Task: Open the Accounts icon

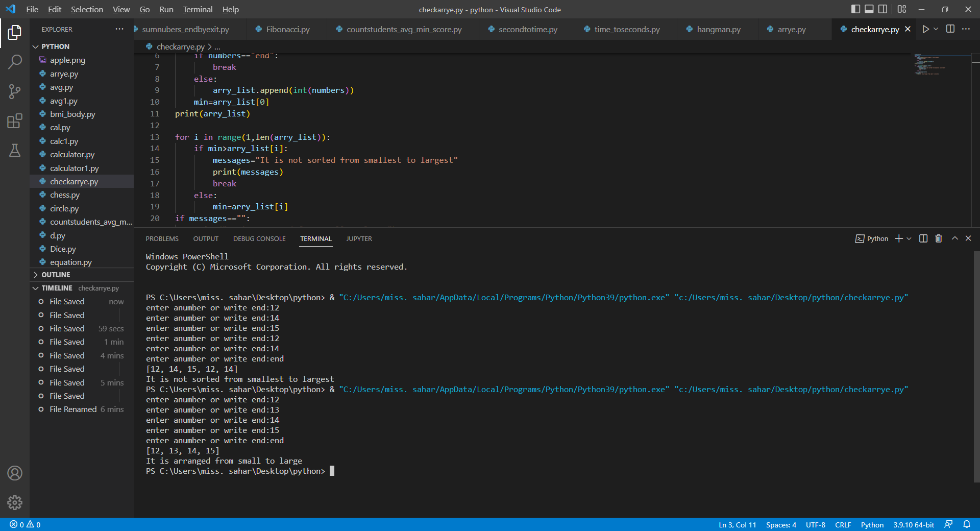Action: (15, 473)
